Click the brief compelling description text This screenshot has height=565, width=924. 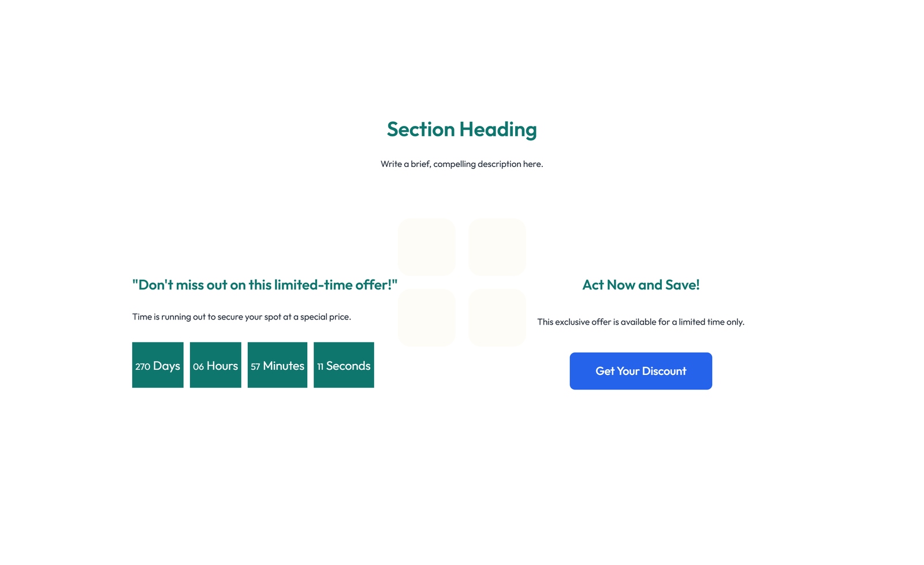click(461, 164)
